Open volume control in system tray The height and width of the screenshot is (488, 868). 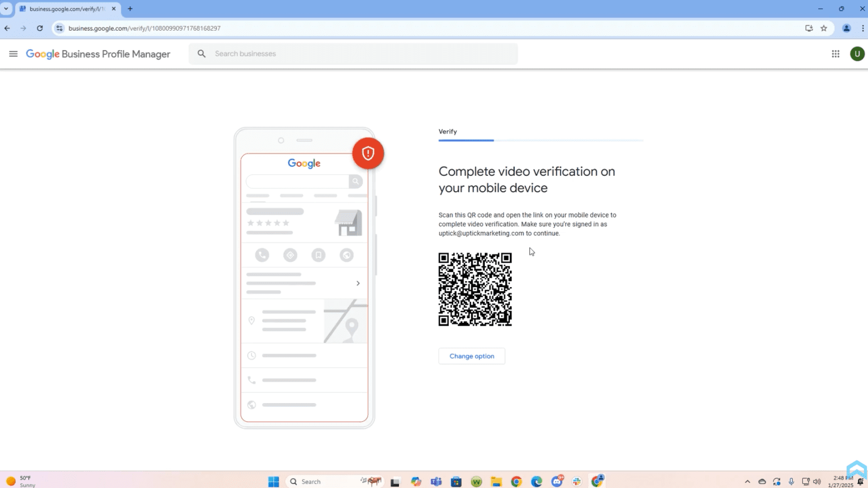point(817,482)
